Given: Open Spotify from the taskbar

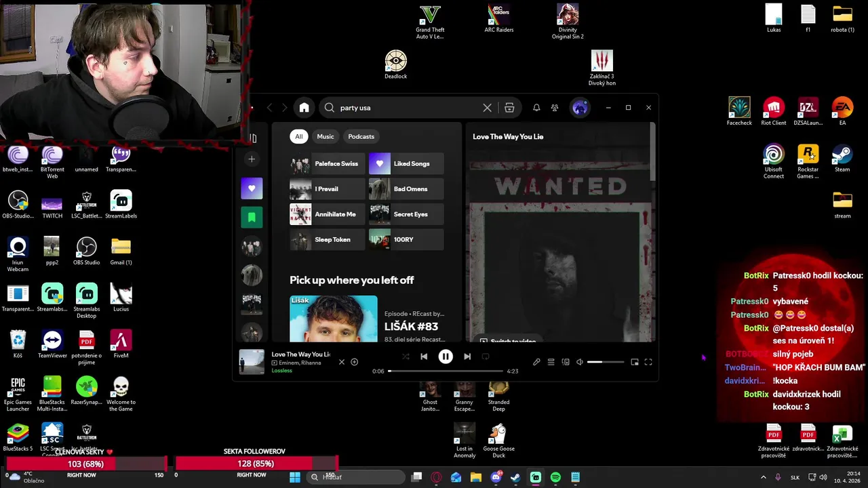Looking at the screenshot, I should point(555,477).
